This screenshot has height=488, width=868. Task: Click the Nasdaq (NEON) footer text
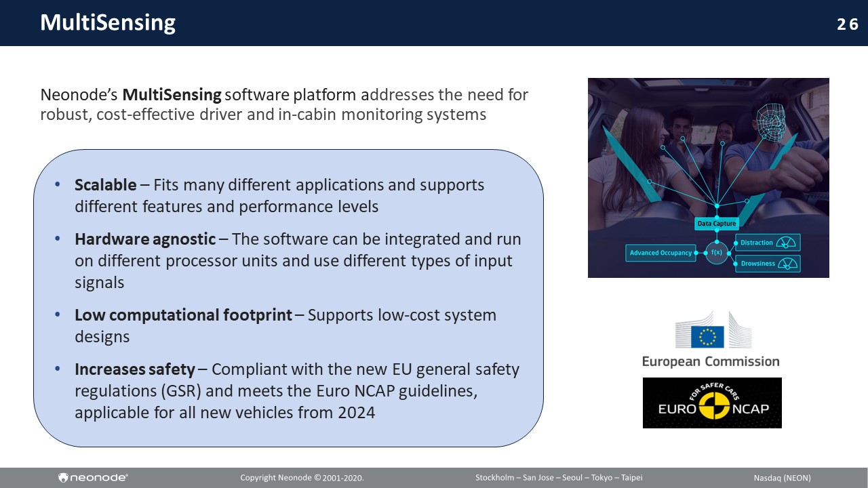pos(782,478)
